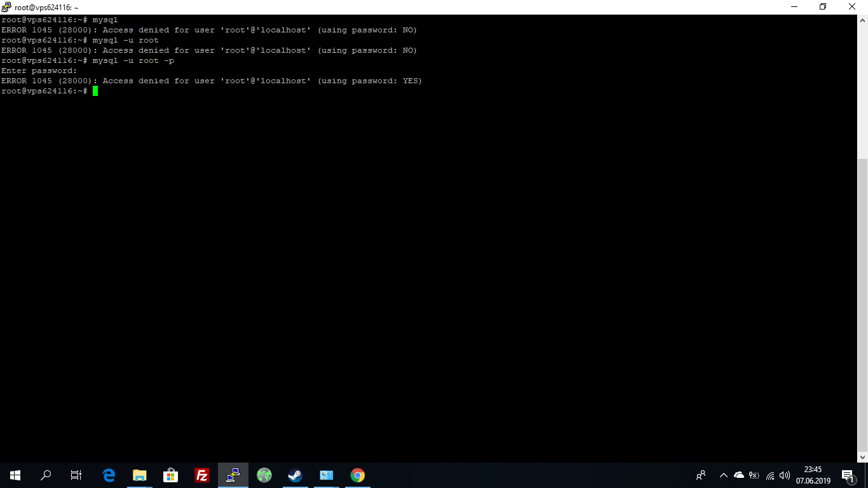
Task: Click the clock showing 23:45
Action: pyautogui.click(x=813, y=475)
